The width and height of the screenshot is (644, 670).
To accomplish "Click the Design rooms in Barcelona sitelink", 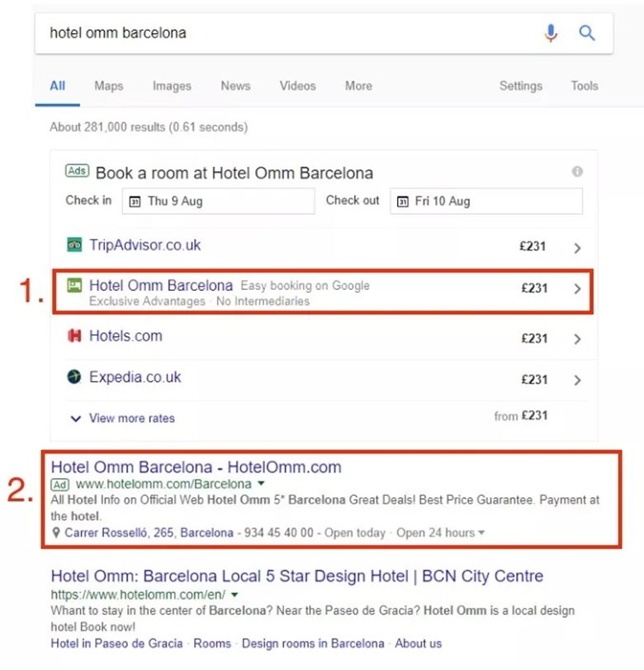I will point(313,644).
